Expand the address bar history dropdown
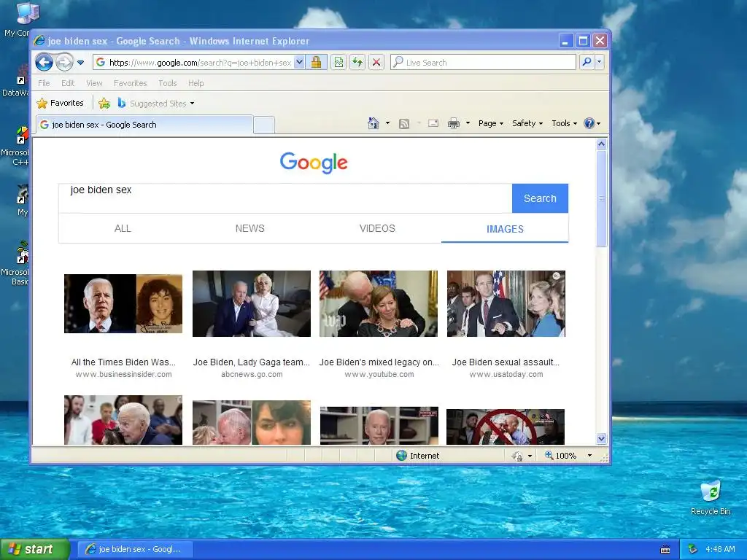 pos(299,63)
